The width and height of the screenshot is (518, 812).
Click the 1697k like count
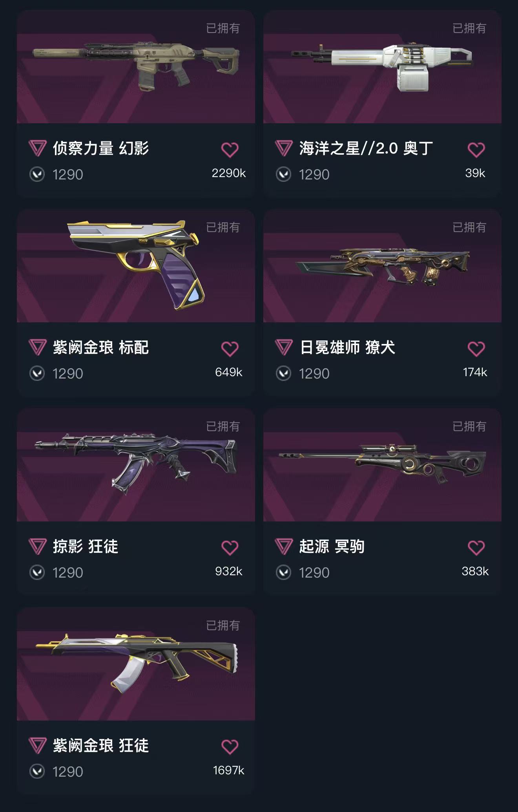coord(228,770)
